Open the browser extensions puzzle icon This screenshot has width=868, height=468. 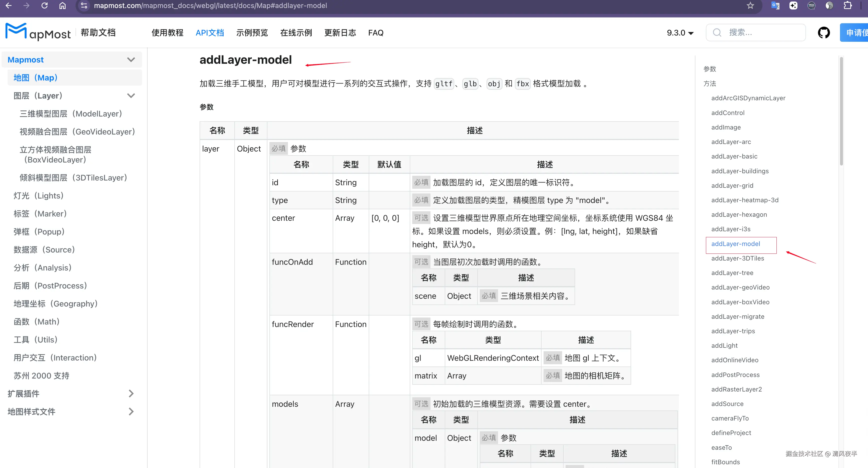(x=847, y=6)
